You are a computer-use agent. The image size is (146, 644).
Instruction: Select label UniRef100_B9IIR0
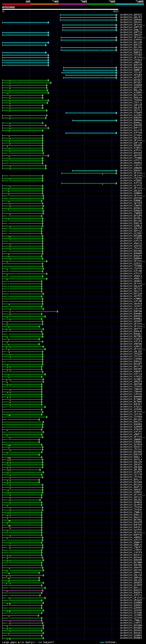click(131, 47)
